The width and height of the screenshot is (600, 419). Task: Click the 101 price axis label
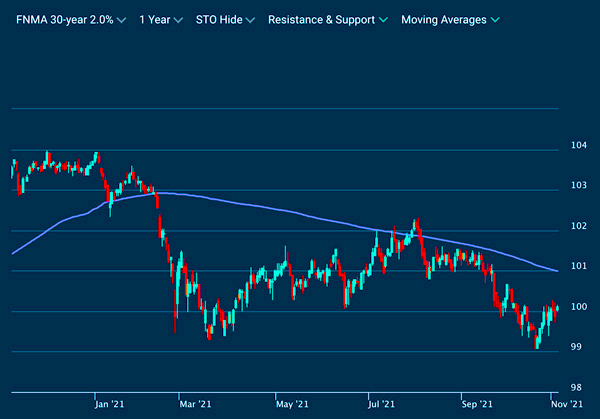click(577, 266)
